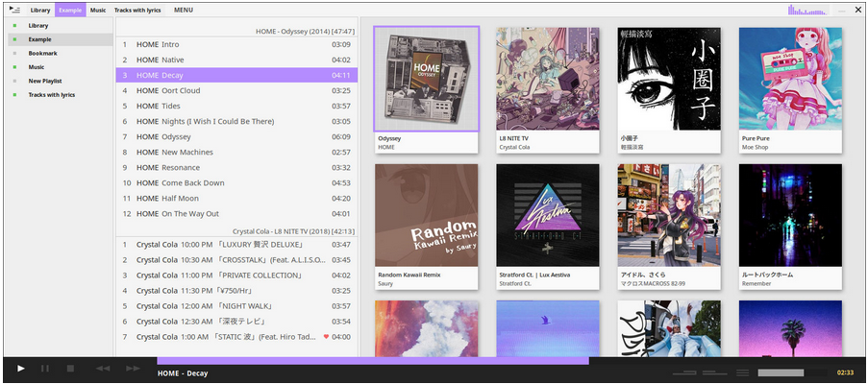868x384 pixels.
Task: Click the Moe Shop artist label
Action: click(756, 148)
